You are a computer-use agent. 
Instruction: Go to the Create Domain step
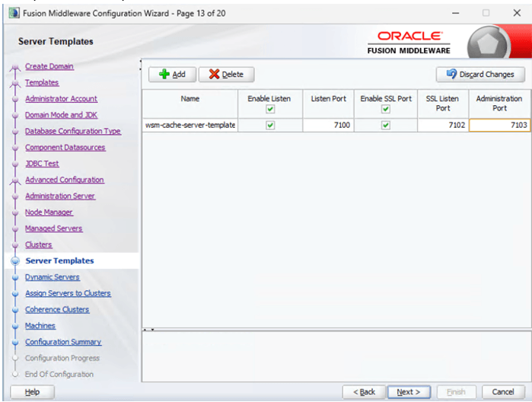(x=49, y=66)
